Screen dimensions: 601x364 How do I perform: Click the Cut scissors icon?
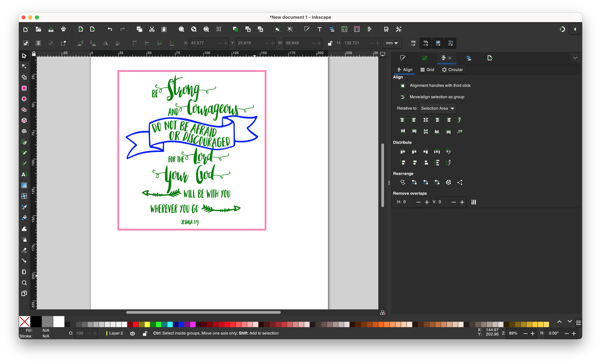click(152, 29)
